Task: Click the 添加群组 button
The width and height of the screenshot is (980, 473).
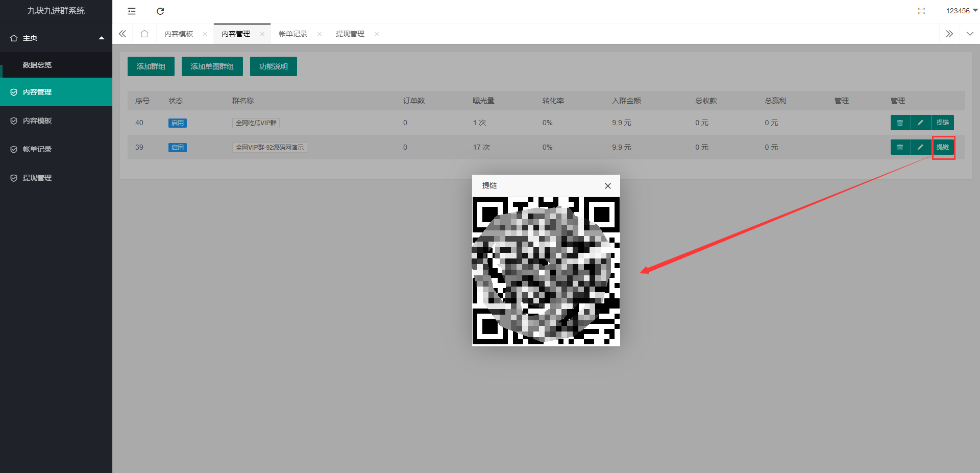Action: [x=151, y=66]
